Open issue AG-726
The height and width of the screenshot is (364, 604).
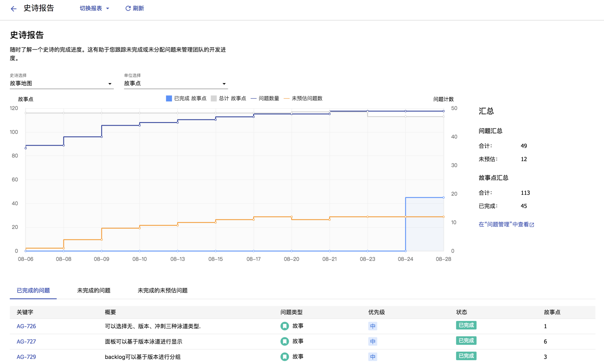coord(26,326)
